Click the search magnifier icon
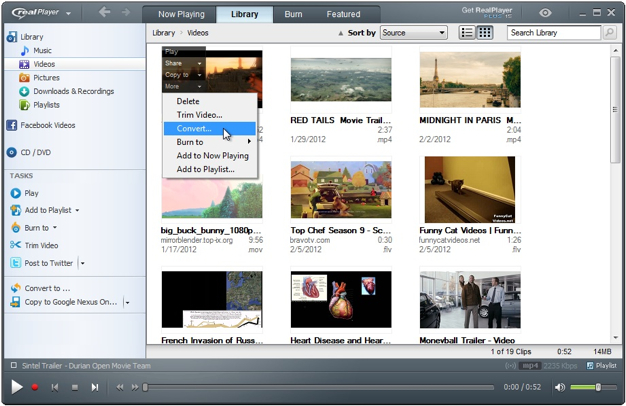The image size is (626, 406). (609, 33)
